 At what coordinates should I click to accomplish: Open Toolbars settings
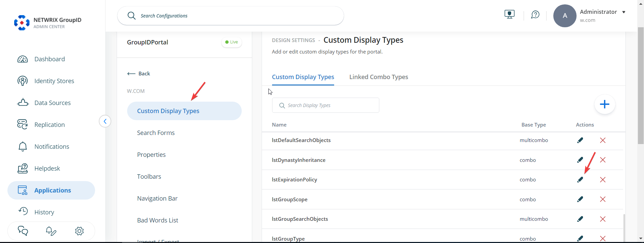pyautogui.click(x=149, y=177)
